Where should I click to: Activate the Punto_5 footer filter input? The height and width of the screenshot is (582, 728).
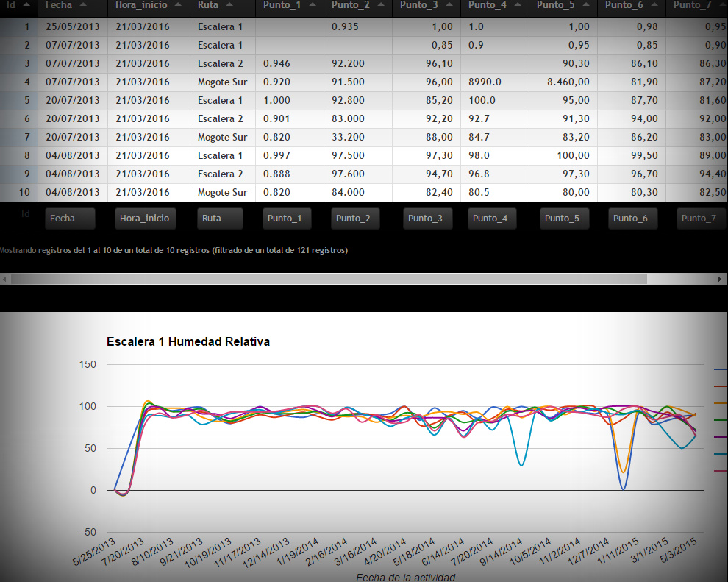[564, 219]
